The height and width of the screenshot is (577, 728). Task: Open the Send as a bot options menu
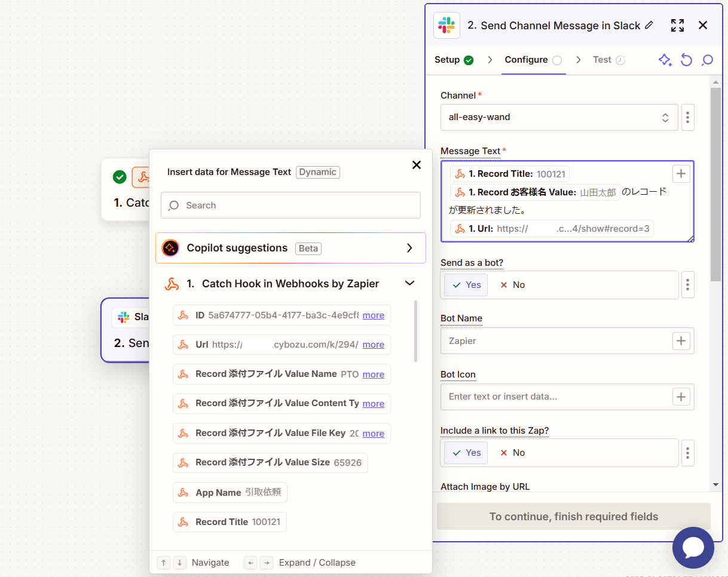pyautogui.click(x=687, y=284)
